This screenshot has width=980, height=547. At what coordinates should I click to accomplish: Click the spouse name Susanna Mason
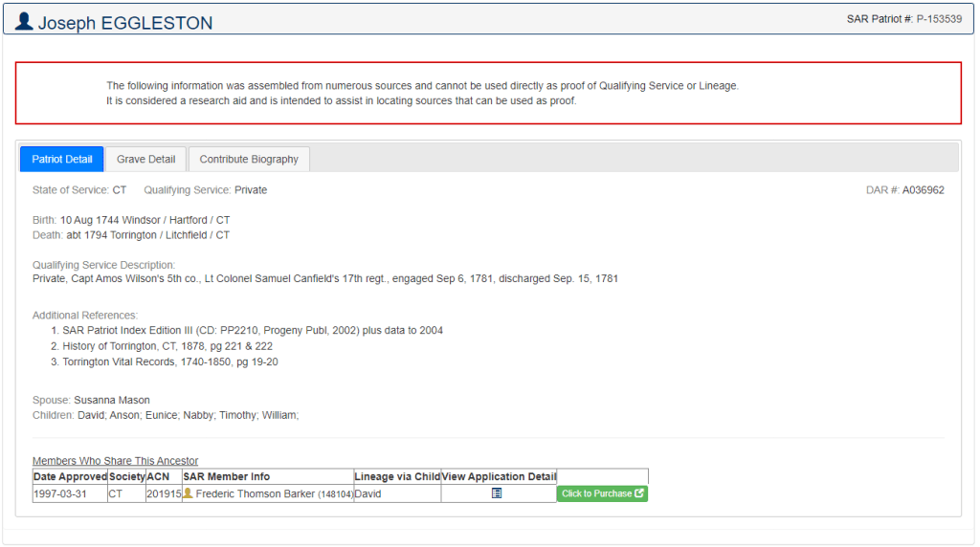[112, 400]
